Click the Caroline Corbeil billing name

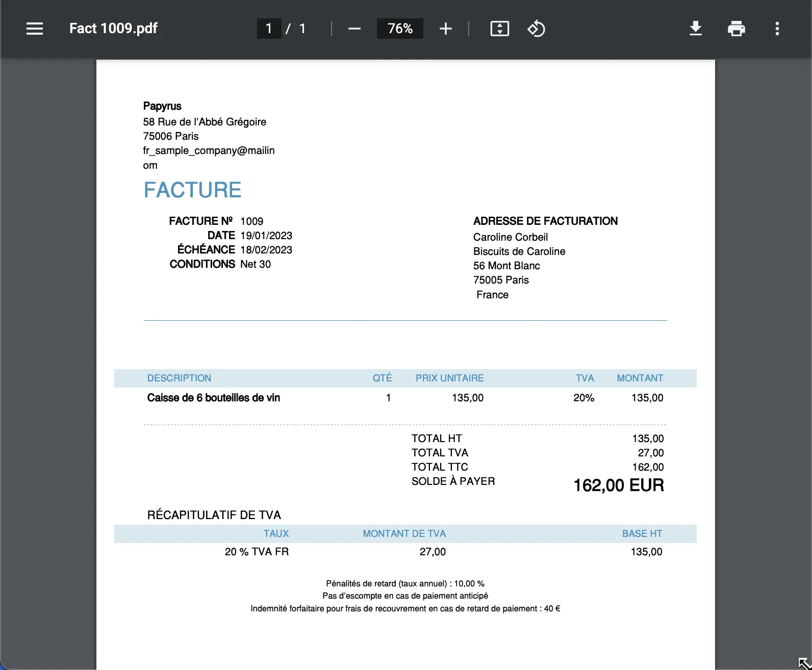511,237
